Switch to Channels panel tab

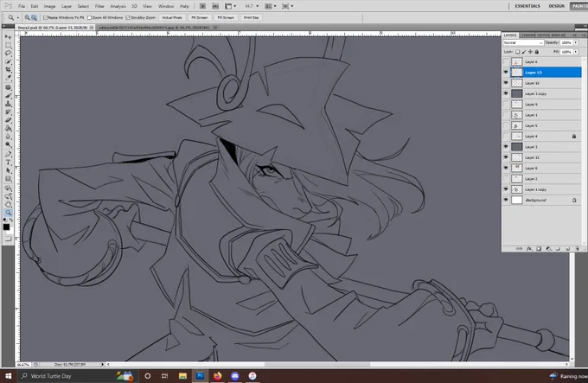click(528, 35)
